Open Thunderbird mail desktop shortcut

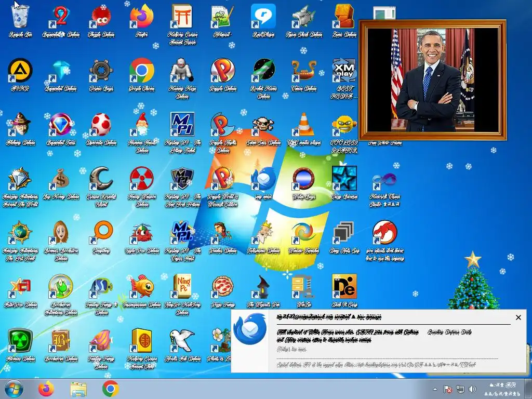[x=263, y=178]
